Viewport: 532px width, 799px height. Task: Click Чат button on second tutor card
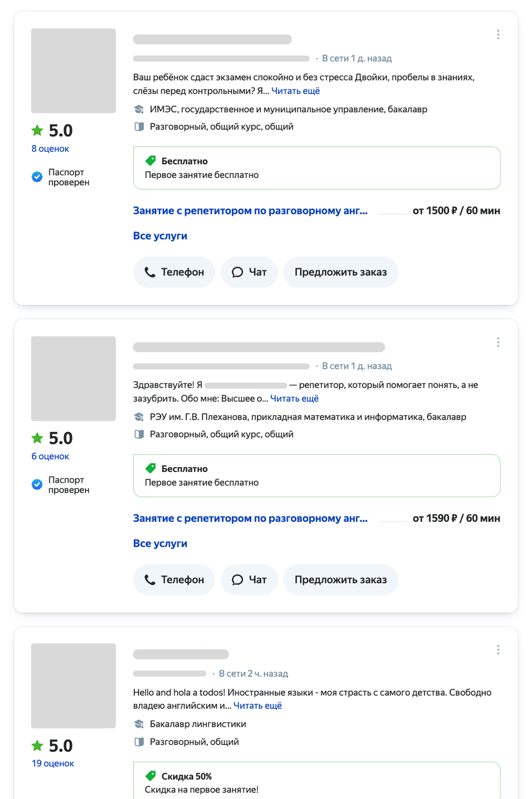249,580
